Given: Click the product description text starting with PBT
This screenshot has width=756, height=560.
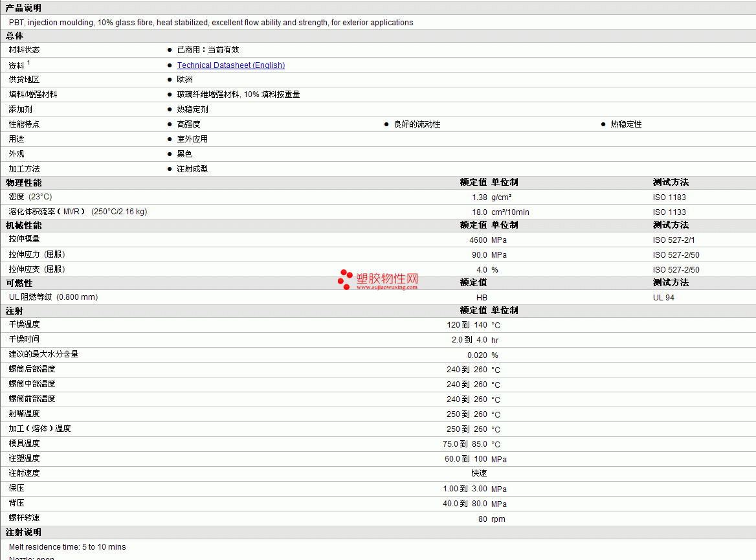Looking at the screenshot, I should pyautogui.click(x=211, y=23).
